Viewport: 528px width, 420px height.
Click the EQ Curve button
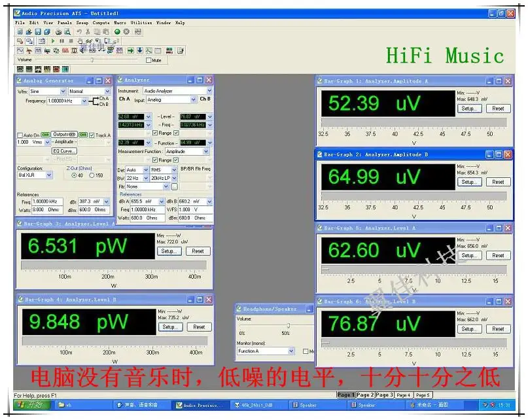tap(65, 150)
